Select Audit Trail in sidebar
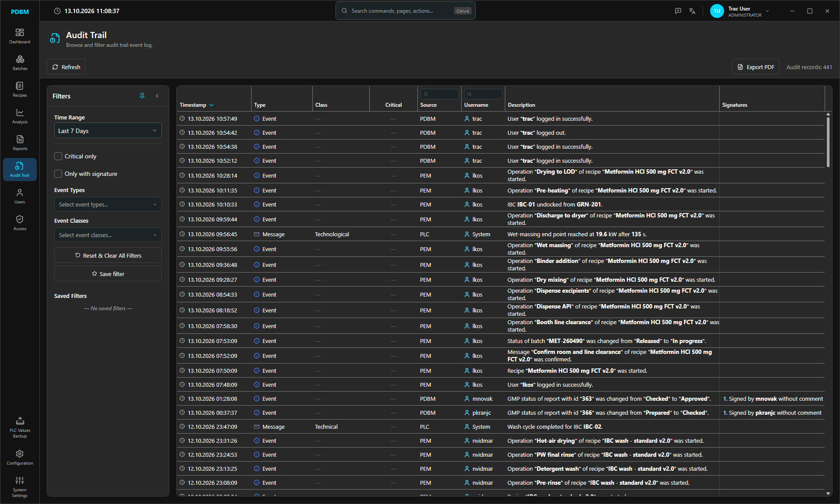This screenshot has height=504, width=840. 20,170
